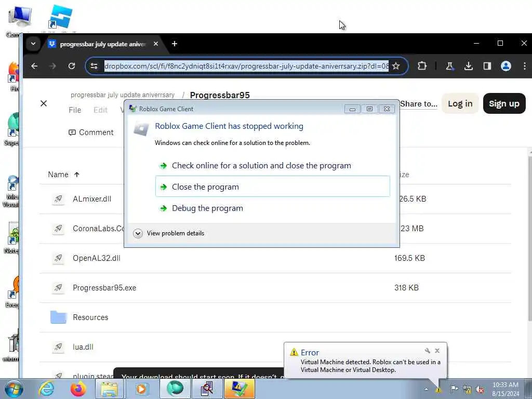Viewport: 532px width, 399px height.
Task: Open the Extensions puzzle icon
Action: coord(422,66)
